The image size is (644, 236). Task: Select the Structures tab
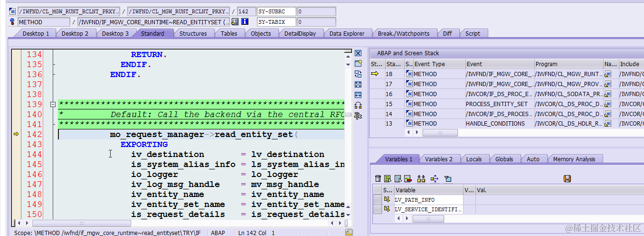tap(193, 33)
